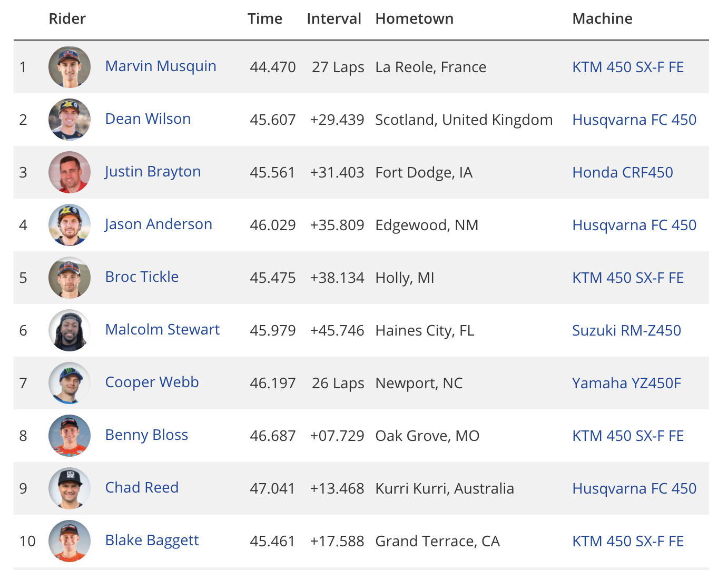Image resolution: width=728 pixels, height=570 pixels.
Task: Open Jason Anderson's profile picture
Action: [x=70, y=225]
